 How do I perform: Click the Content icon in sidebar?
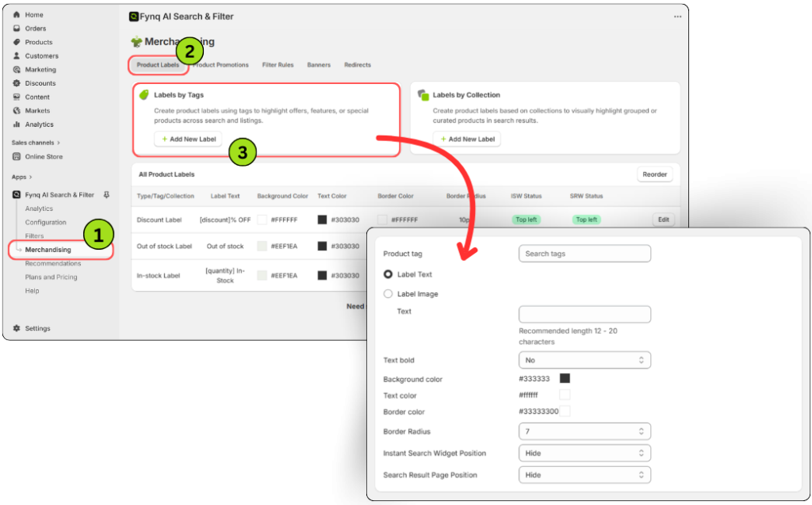17,97
